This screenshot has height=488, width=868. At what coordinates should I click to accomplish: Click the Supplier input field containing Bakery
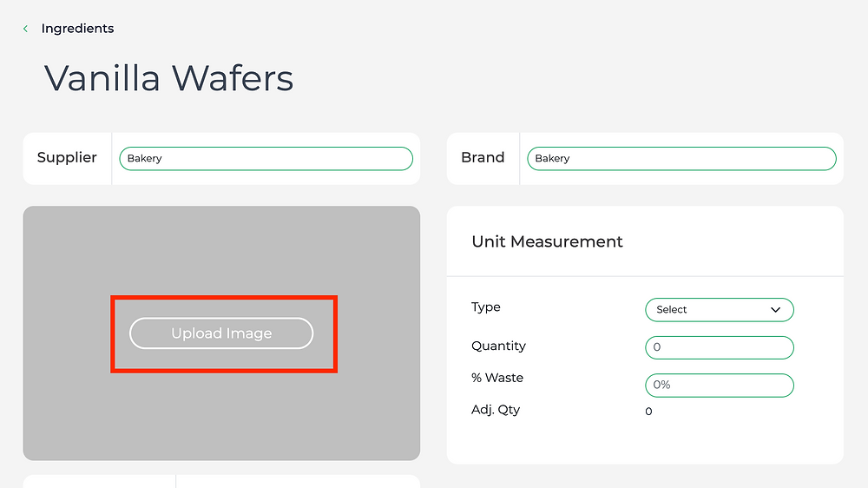(x=266, y=158)
